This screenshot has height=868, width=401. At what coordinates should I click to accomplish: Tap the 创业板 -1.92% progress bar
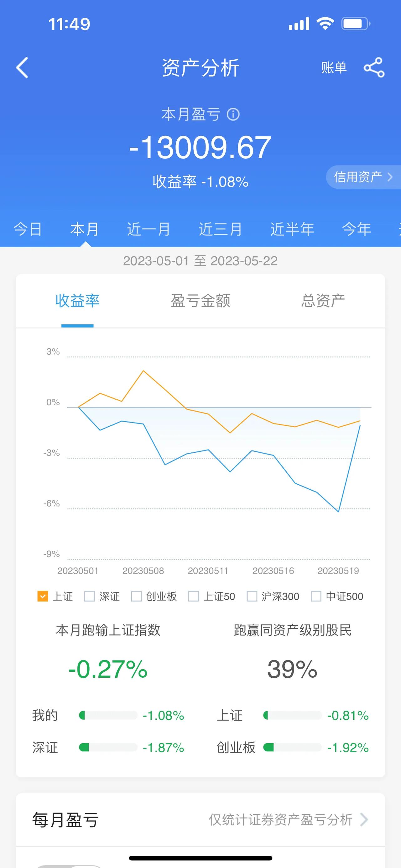(x=292, y=747)
